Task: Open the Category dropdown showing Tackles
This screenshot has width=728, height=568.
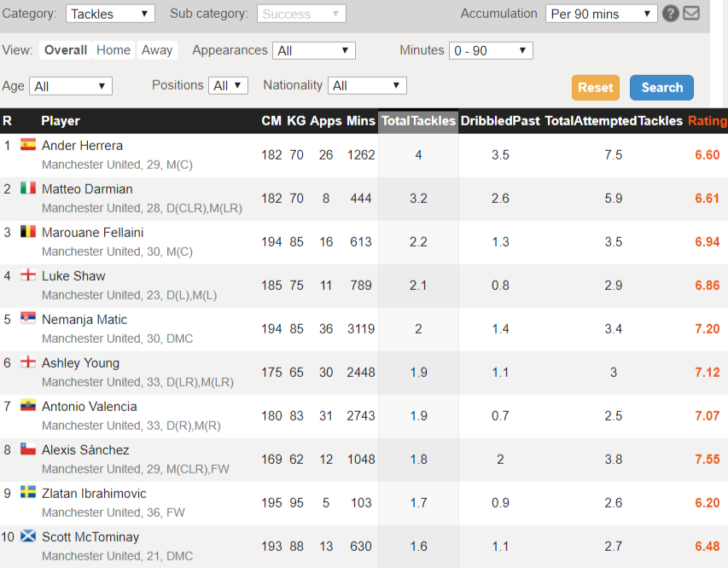Action: [110, 14]
